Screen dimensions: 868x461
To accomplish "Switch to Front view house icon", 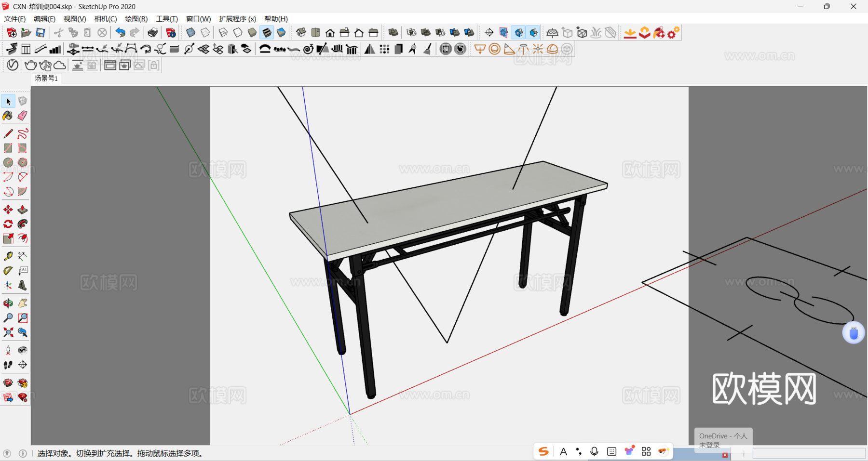I will tap(330, 33).
